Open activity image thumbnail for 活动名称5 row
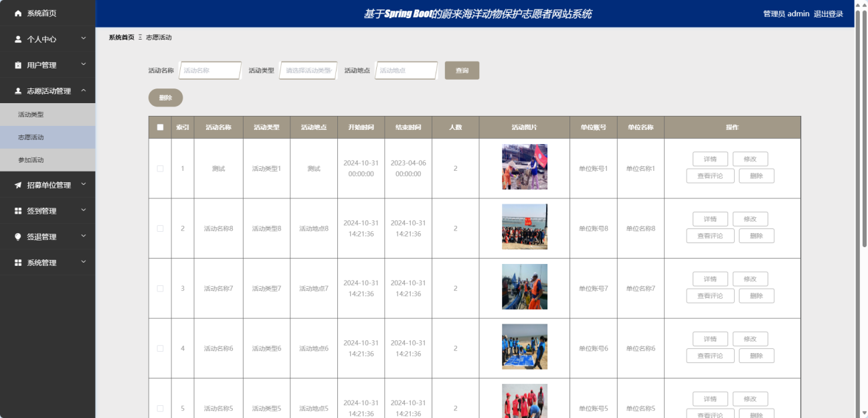This screenshot has height=418, width=868. coord(525,401)
